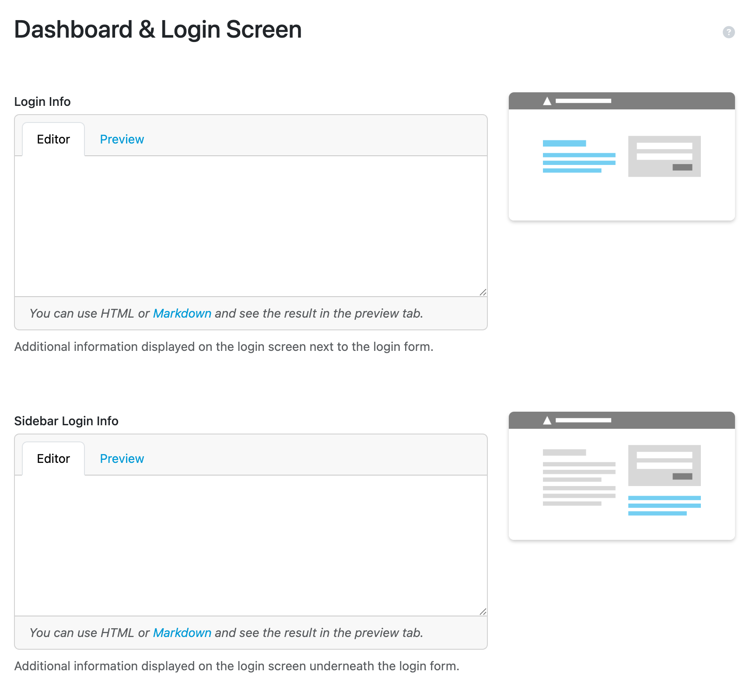749x700 pixels.
Task: Click the 'Dashboard & Login Screen' heading
Action: pos(158,29)
